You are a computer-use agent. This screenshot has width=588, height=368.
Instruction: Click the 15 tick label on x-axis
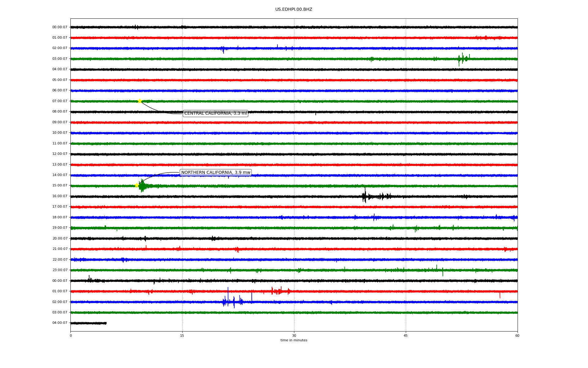[182, 335]
